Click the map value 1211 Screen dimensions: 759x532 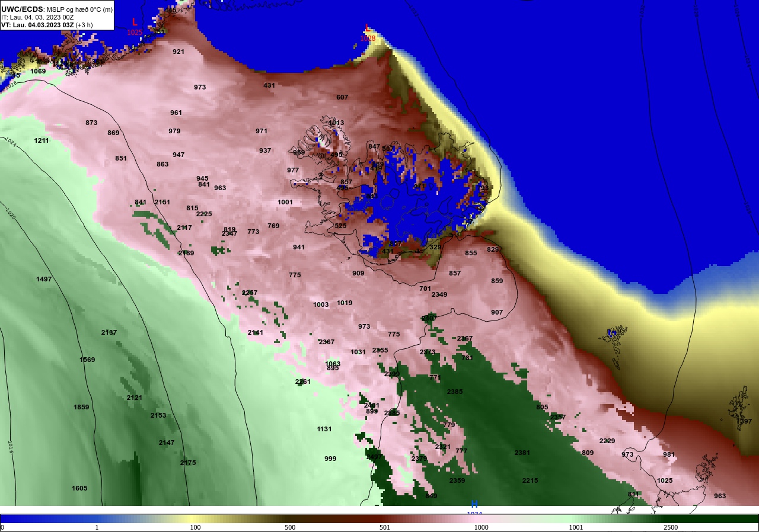(42, 140)
